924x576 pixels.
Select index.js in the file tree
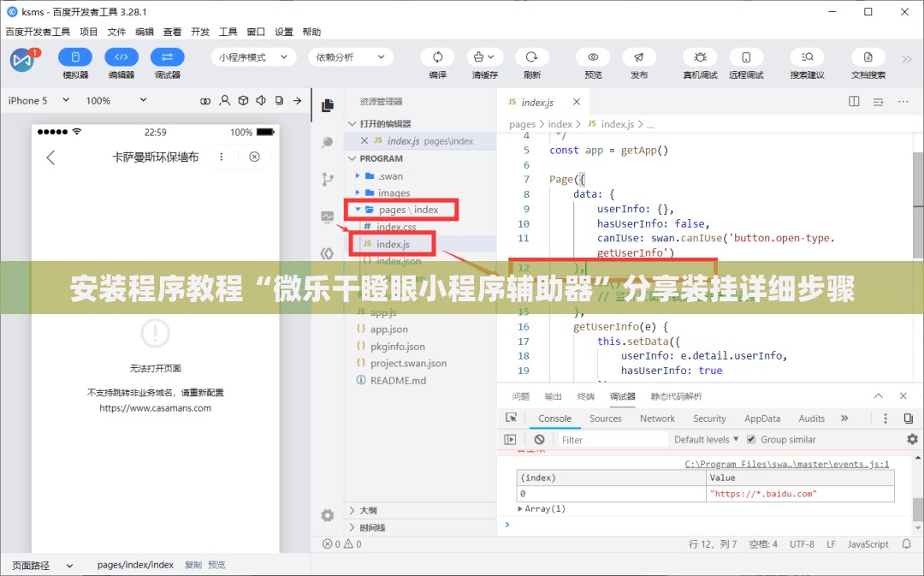pos(393,244)
